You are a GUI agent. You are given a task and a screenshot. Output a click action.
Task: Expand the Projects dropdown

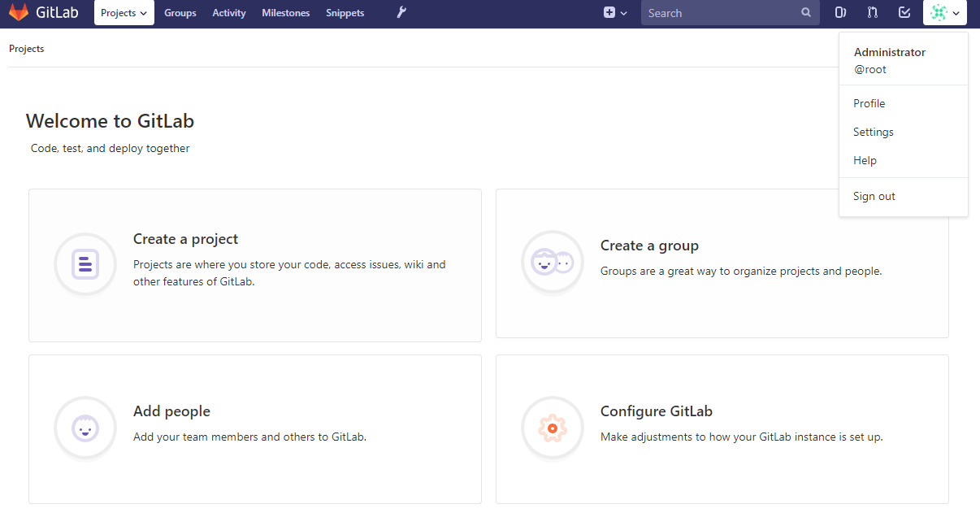coord(124,13)
